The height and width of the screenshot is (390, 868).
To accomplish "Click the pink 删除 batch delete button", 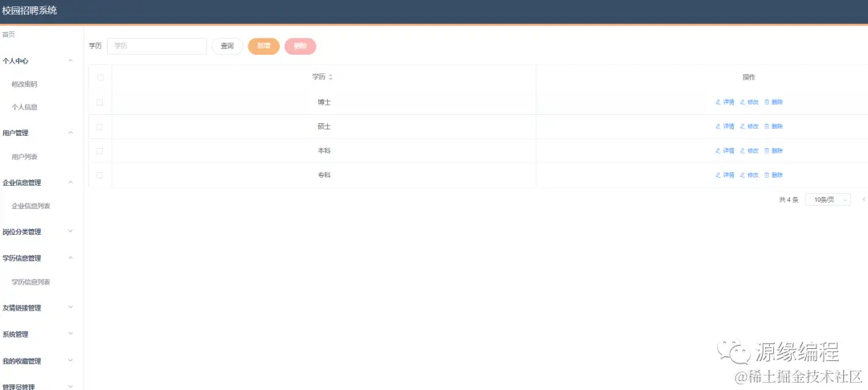I will 301,46.
